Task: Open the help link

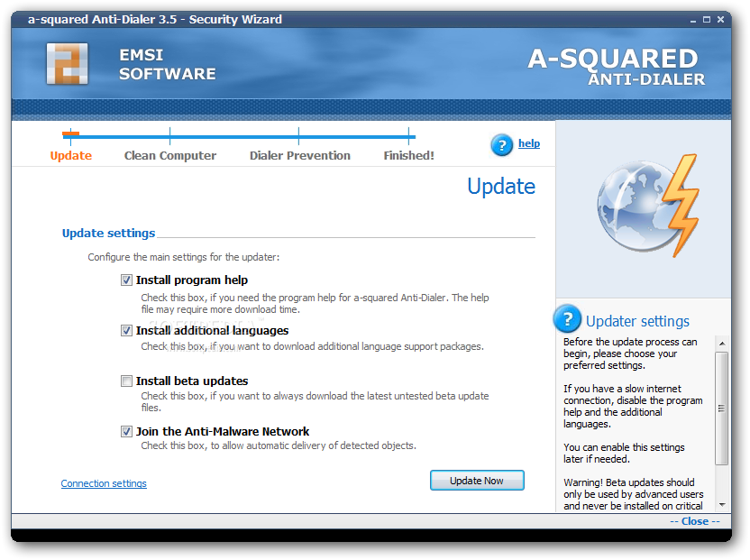Action: click(x=529, y=143)
